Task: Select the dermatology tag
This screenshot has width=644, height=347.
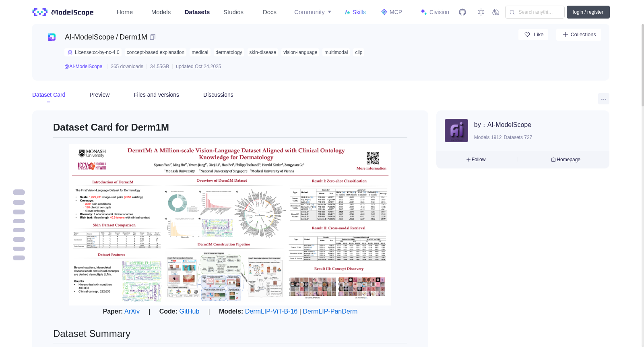Action: pyautogui.click(x=229, y=52)
